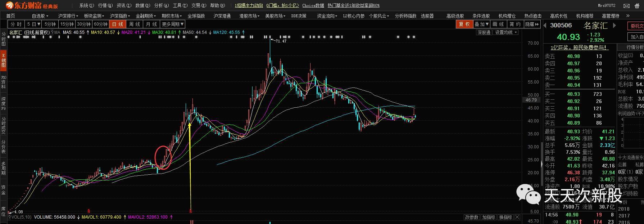644x224 pixels.
Task: Click the 71.47 peak price label
Action: 281,41
